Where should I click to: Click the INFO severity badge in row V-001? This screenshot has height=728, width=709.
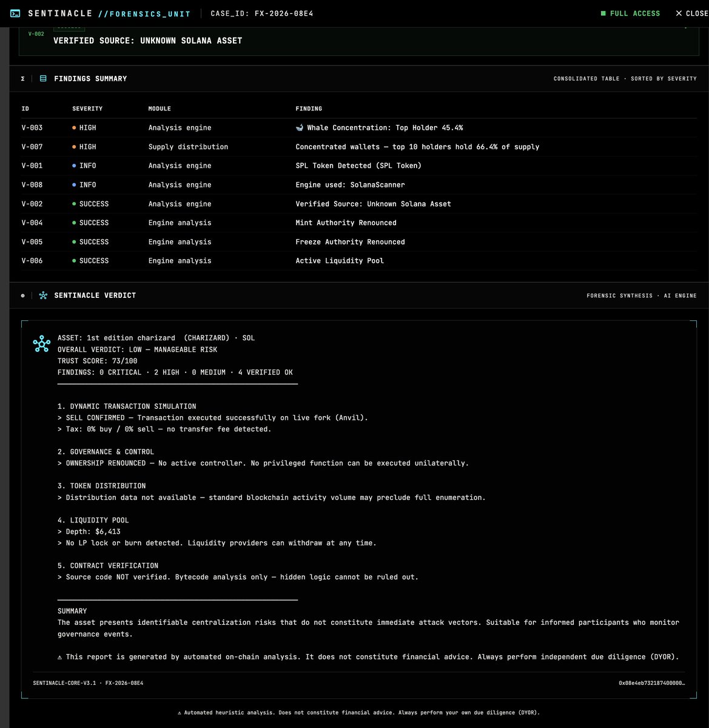click(84, 166)
